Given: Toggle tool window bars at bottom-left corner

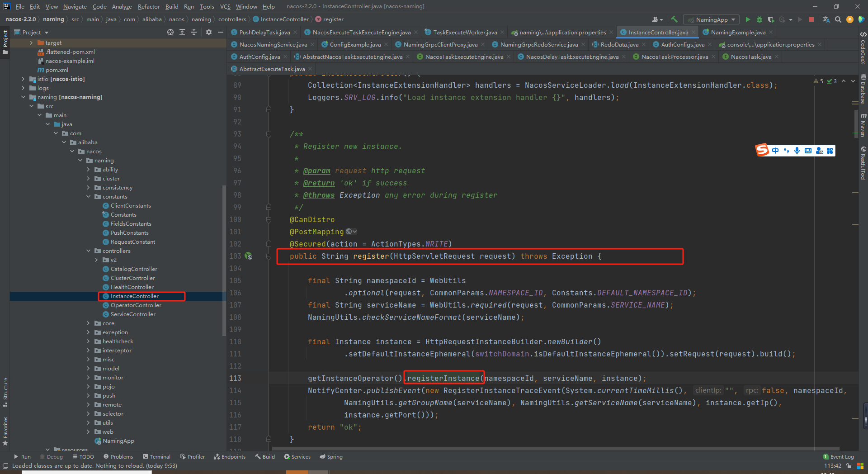Looking at the screenshot, I should click(x=5, y=466).
